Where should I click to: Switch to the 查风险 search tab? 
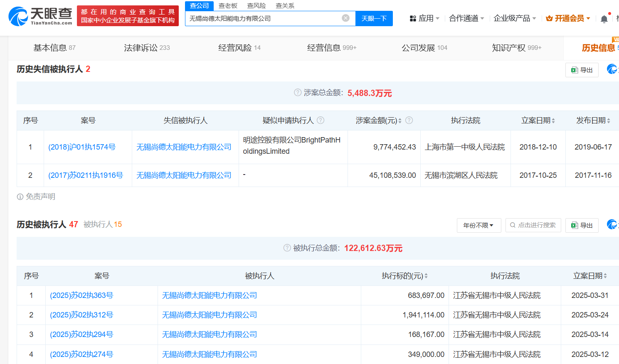pos(256,6)
